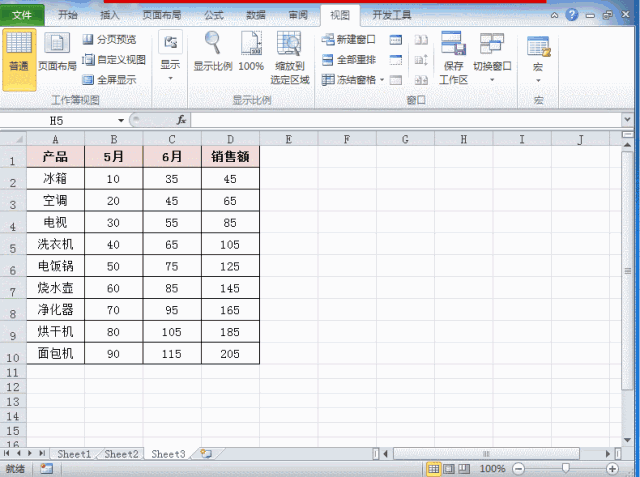Switch to the Data (数据) tab
Image resolution: width=640 pixels, height=477 pixels.
pyautogui.click(x=256, y=15)
